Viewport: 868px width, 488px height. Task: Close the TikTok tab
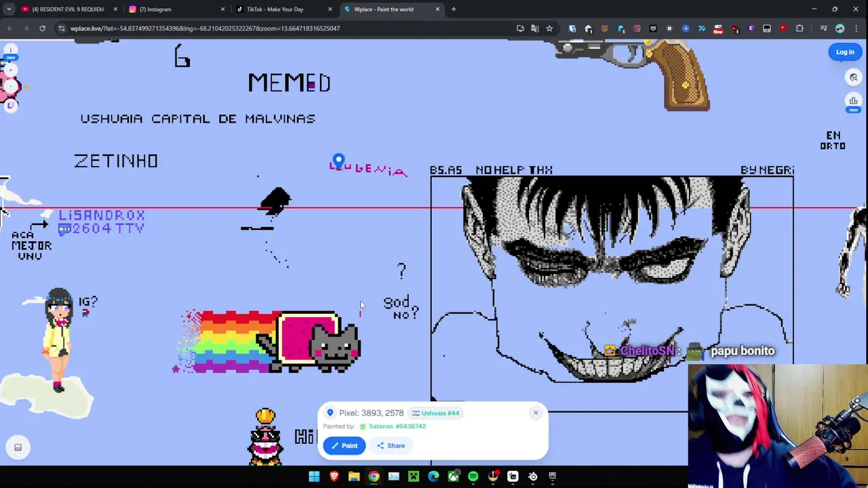pyautogui.click(x=330, y=9)
